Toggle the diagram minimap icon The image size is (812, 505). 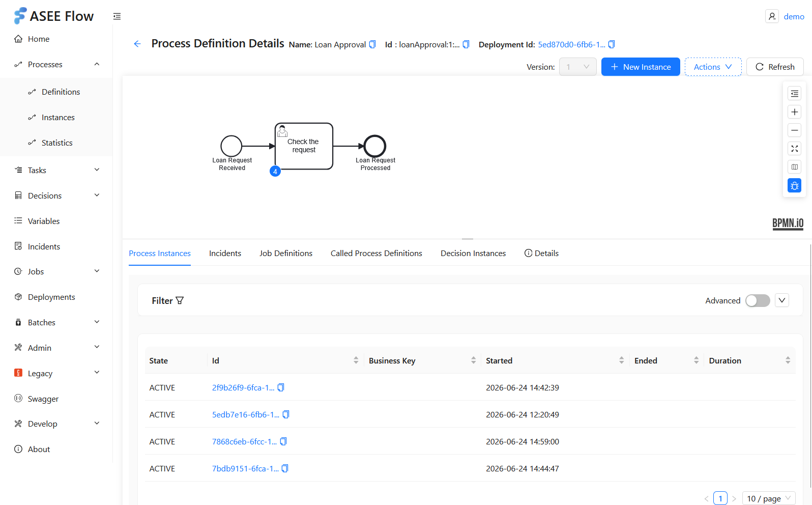(794, 167)
